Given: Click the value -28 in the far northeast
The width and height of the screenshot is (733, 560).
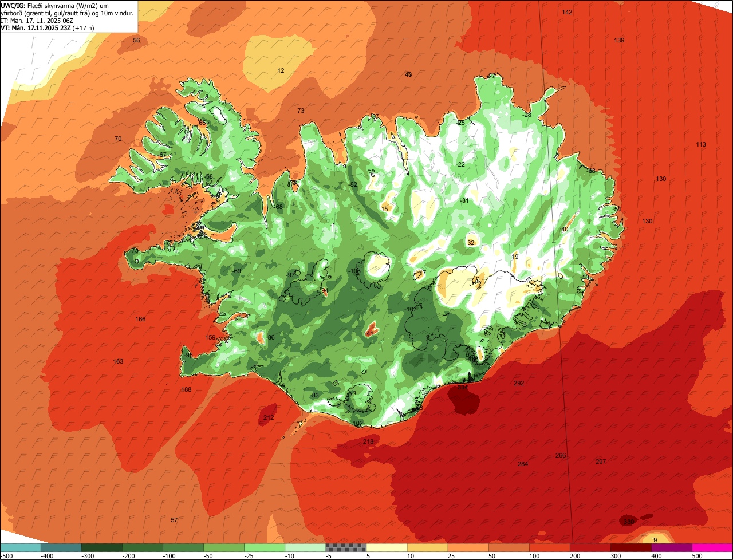Looking at the screenshot, I should (527, 115).
